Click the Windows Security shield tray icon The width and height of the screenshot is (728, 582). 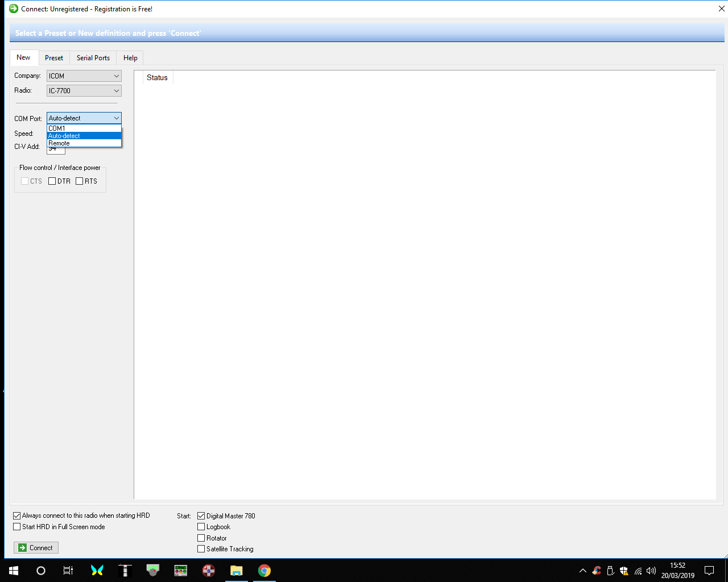click(x=624, y=571)
